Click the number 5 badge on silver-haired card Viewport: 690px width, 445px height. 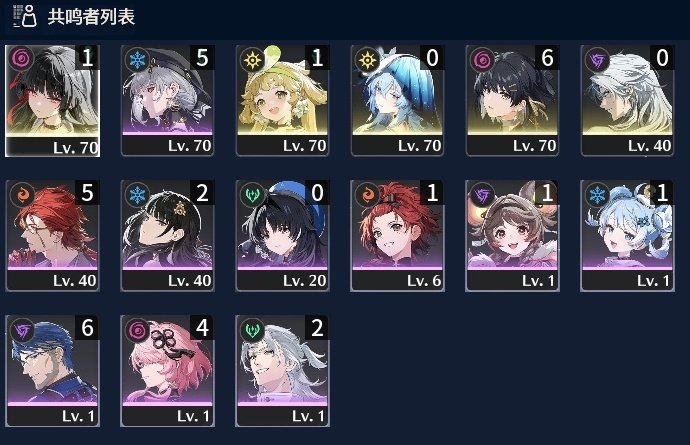point(202,58)
